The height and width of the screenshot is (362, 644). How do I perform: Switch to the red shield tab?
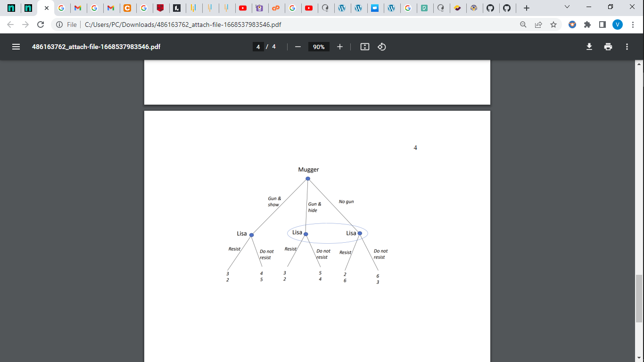(x=160, y=8)
